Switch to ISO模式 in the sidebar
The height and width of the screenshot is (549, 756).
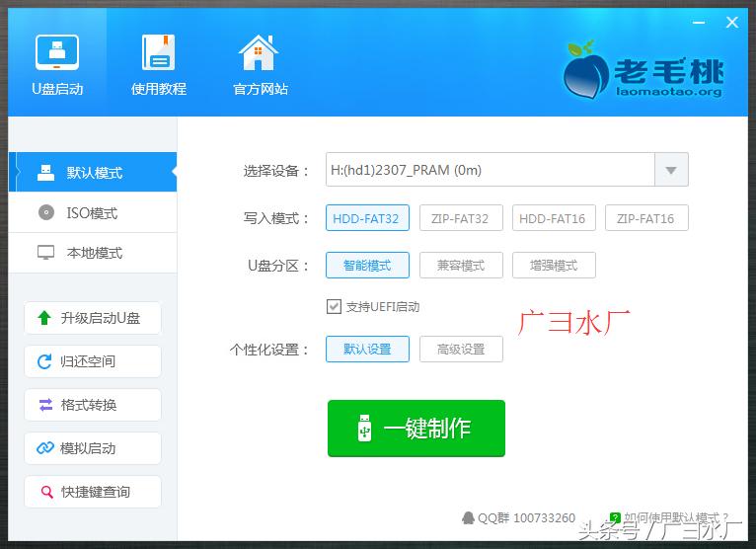pos(93,212)
